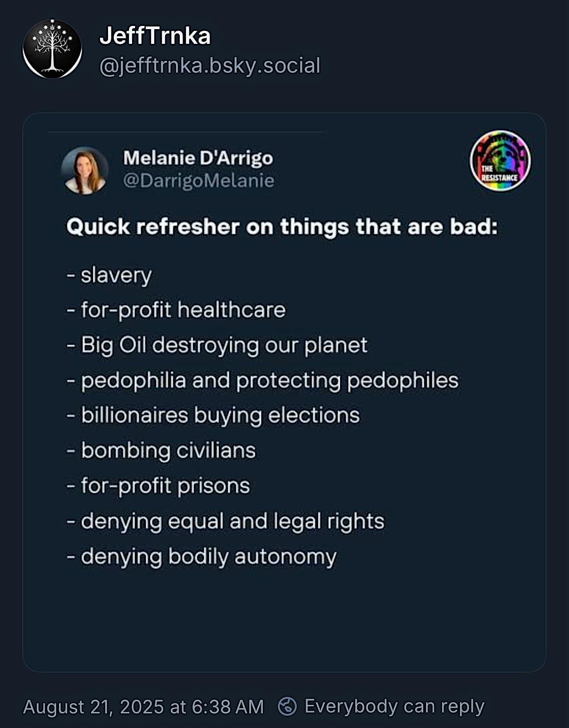The width and height of the screenshot is (569, 728).
Task: Click the 'Quick refresher on things' heading
Action: click(282, 227)
